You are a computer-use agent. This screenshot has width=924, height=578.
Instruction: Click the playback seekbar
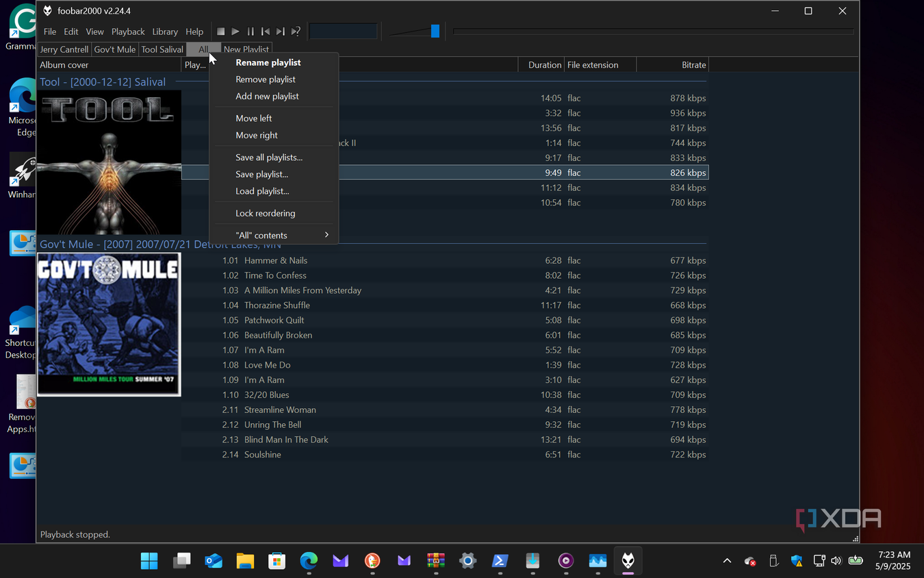653,32
